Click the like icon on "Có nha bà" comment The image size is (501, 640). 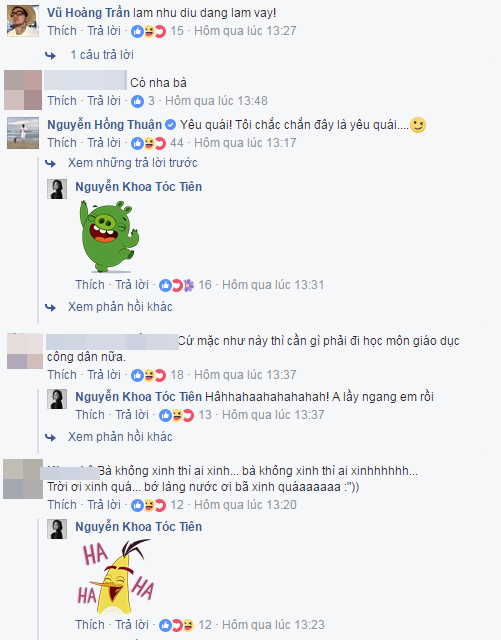pos(137,101)
